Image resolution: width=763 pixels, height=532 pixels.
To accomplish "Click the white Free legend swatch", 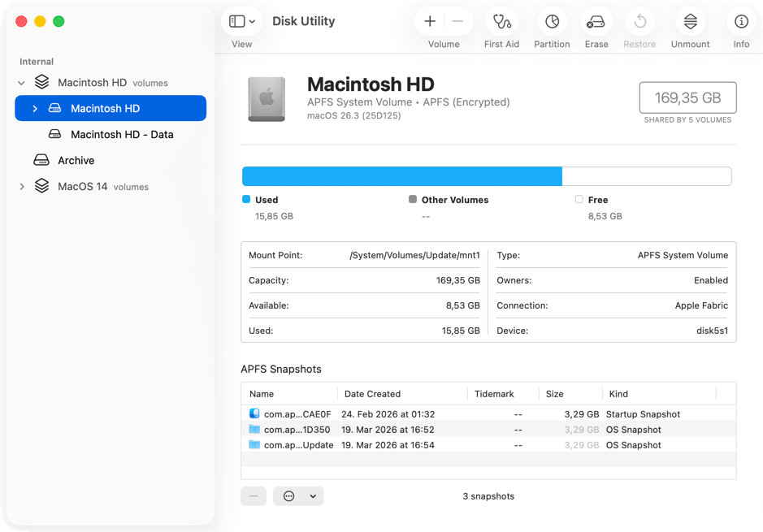I will pos(579,199).
